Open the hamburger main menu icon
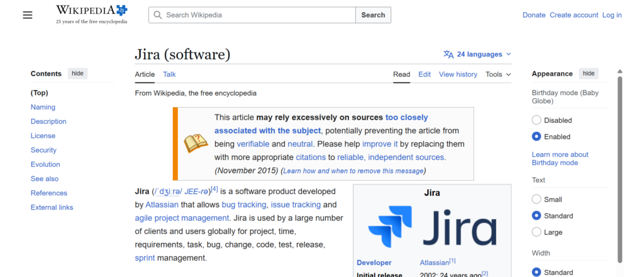 27,15
